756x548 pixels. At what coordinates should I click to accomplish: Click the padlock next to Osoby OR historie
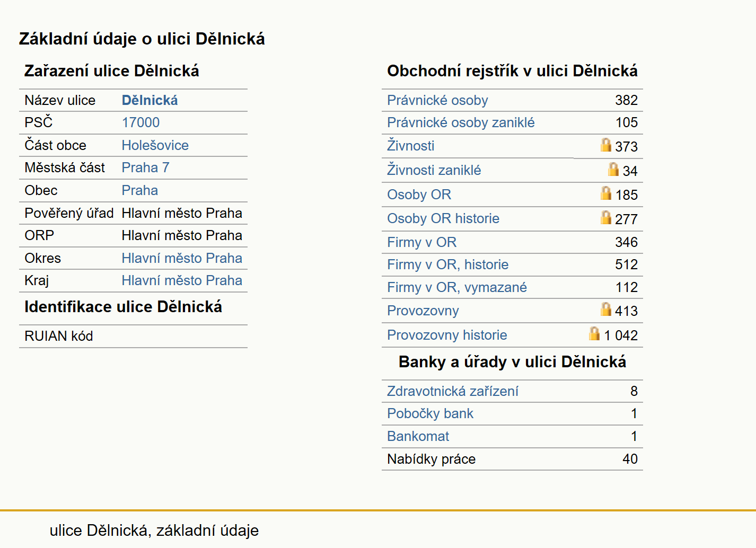point(606,217)
